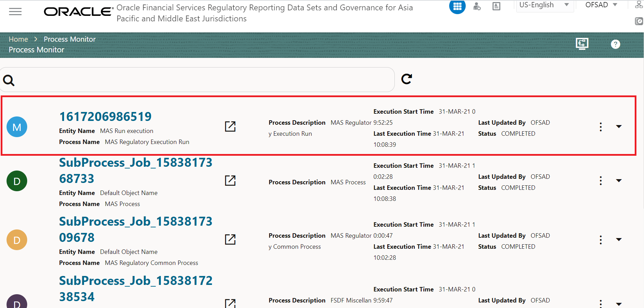Click the Oracle logo
This screenshot has height=308, width=644.
pos(79,12)
